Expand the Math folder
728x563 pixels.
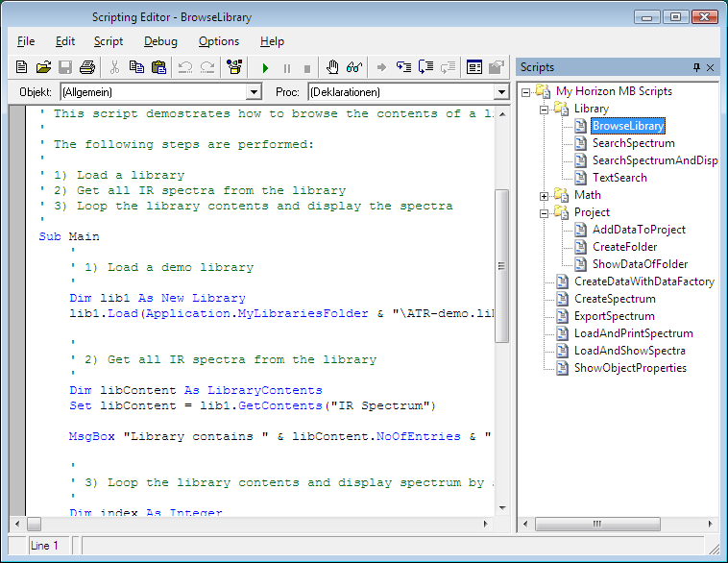click(x=545, y=195)
